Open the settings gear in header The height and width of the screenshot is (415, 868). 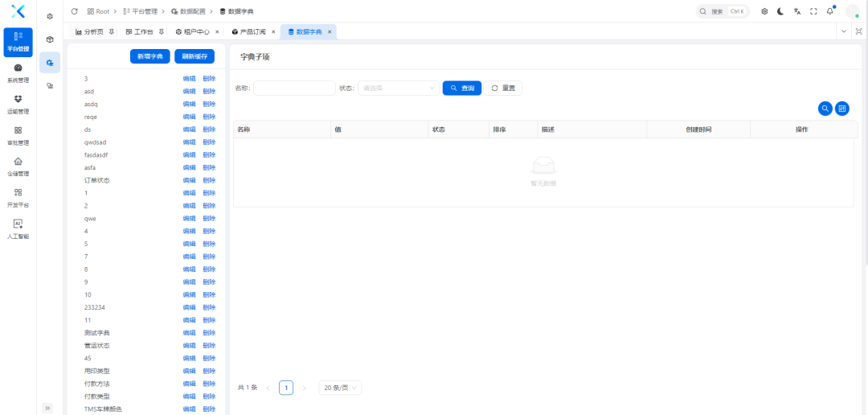pos(764,11)
